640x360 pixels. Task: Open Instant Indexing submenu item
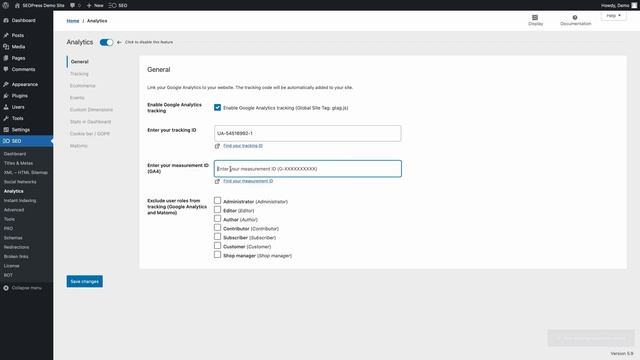point(20,201)
